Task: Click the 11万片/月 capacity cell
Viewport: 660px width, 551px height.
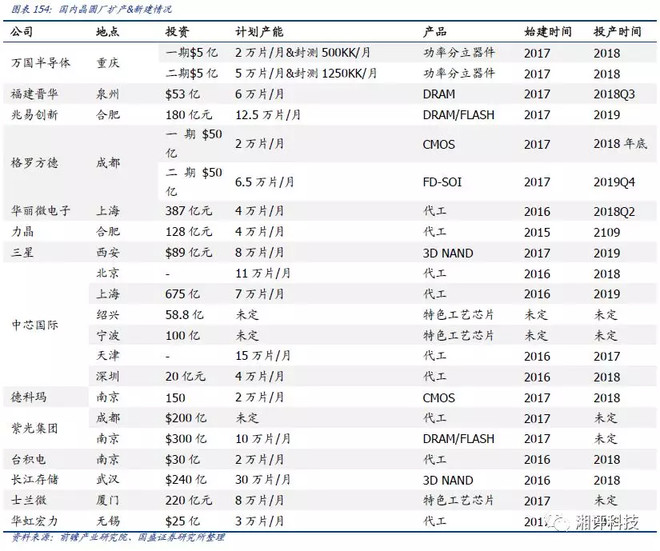Action: 263,273
